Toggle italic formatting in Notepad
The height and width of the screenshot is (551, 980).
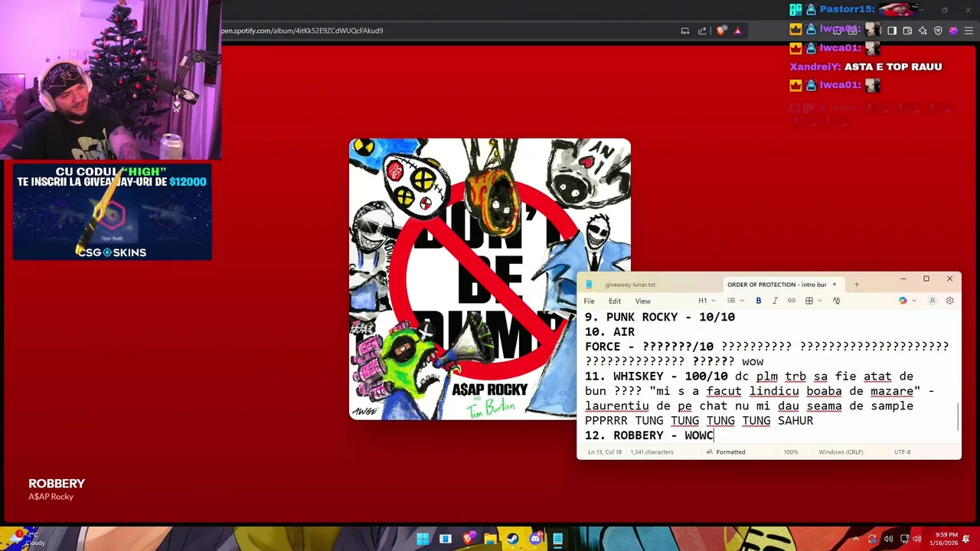(x=775, y=301)
